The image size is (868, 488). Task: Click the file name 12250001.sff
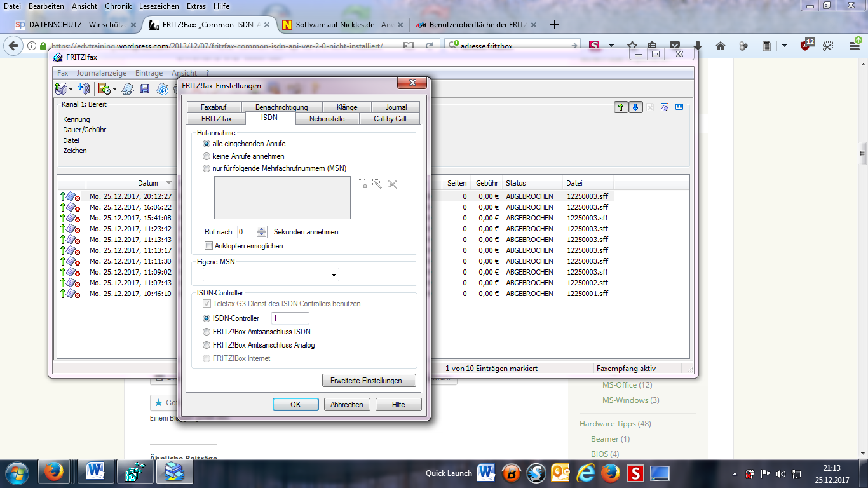[587, 294]
